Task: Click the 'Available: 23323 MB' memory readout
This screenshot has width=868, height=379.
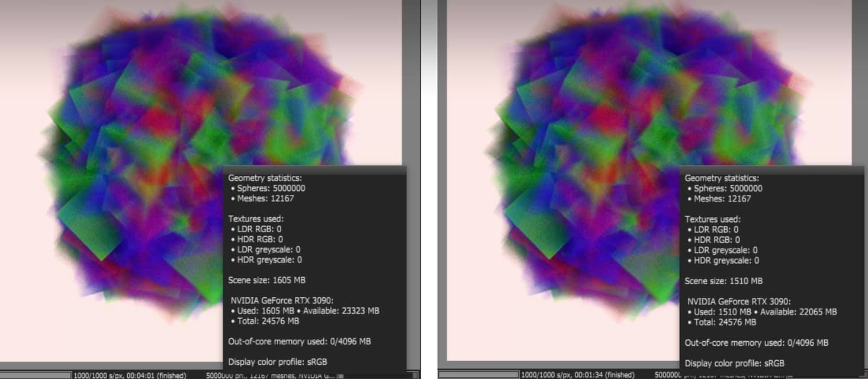Action: (344, 310)
